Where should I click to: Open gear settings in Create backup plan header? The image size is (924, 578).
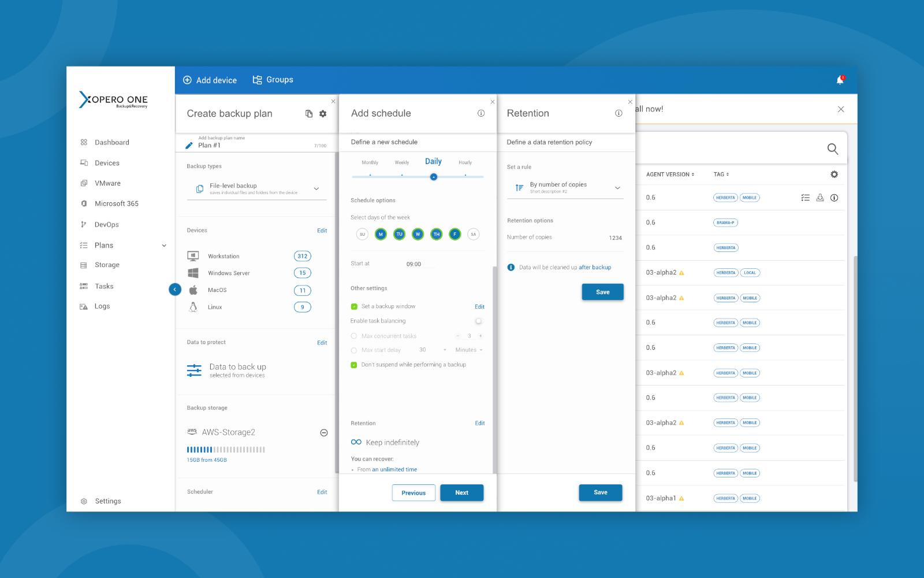323,114
